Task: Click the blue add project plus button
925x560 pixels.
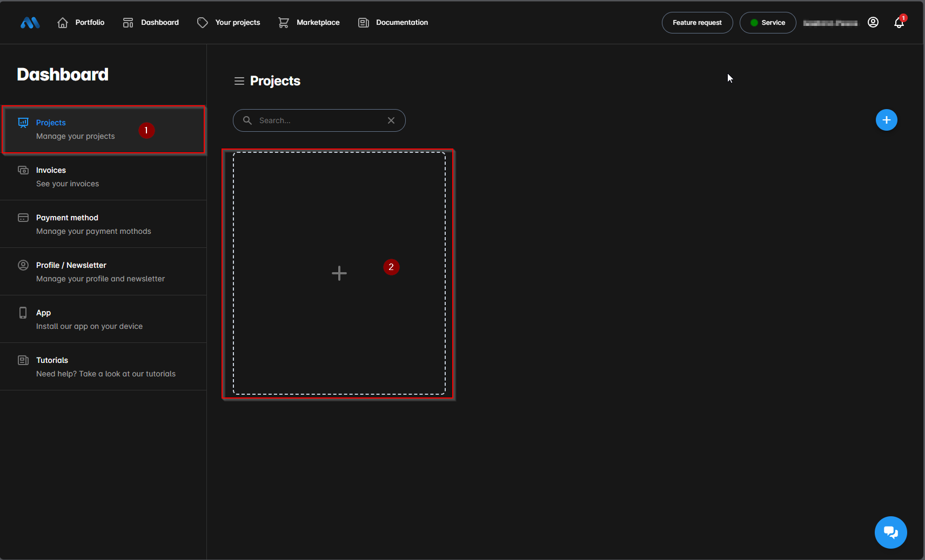Action: [886, 120]
